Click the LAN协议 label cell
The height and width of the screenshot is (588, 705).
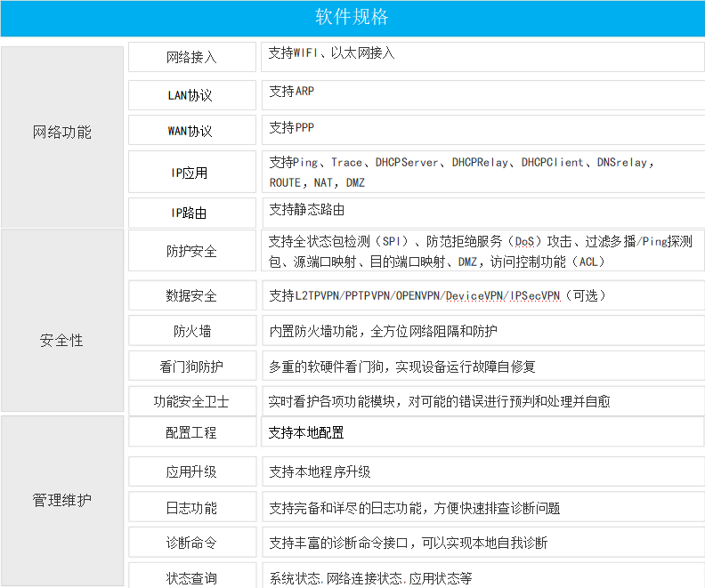point(191,95)
